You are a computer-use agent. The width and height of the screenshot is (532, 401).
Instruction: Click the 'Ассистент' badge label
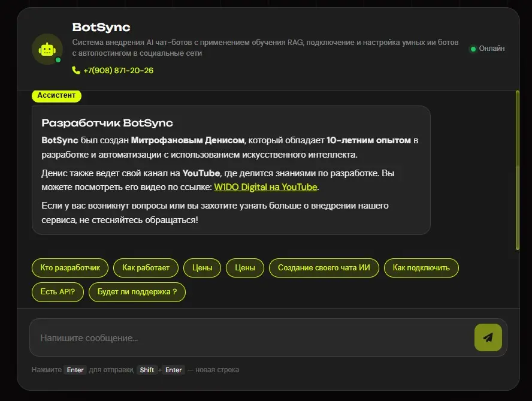coord(56,95)
